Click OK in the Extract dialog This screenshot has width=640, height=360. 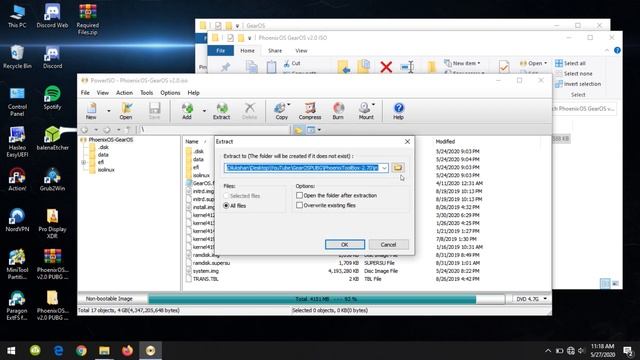click(x=344, y=244)
